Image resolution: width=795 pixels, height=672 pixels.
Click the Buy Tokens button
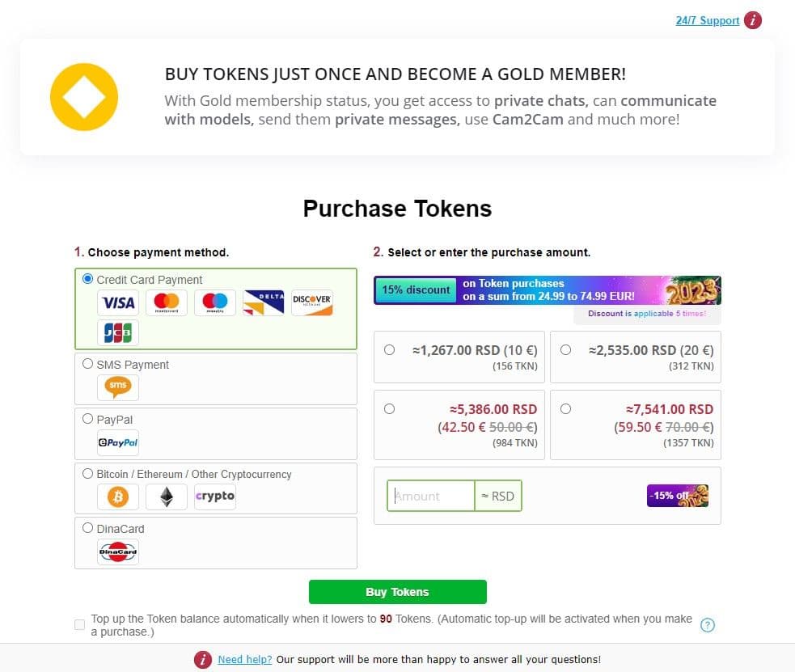point(398,592)
